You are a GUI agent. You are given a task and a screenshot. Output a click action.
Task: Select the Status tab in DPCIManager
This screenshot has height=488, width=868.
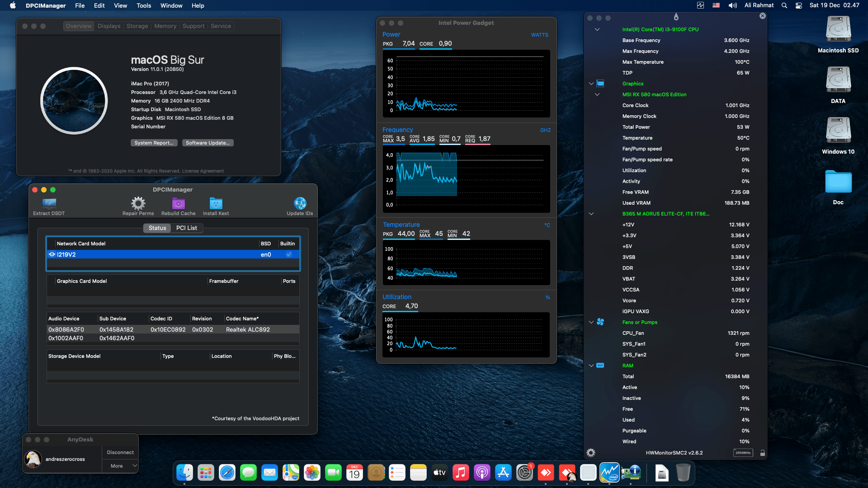coord(157,228)
